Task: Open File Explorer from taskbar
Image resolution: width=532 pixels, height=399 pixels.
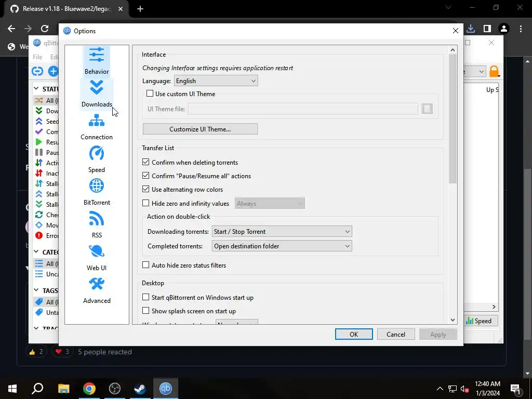Action: [x=63, y=389]
